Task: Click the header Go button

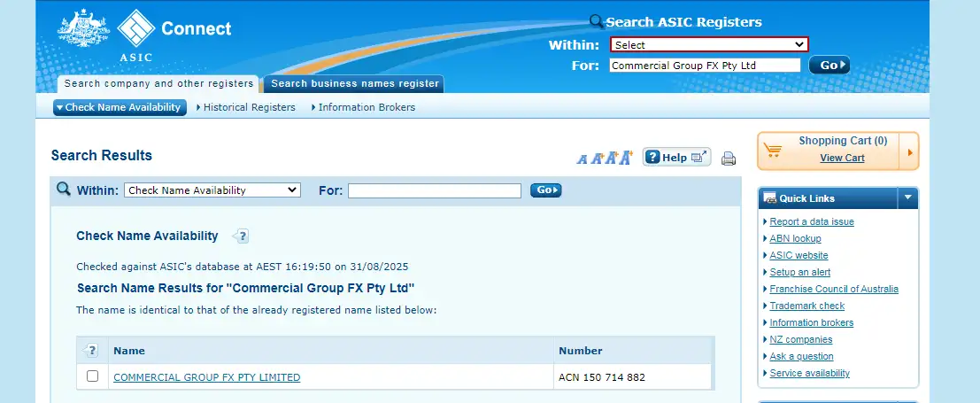Action: click(830, 65)
